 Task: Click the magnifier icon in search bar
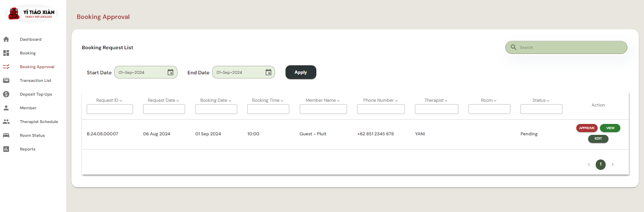(x=513, y=47)
